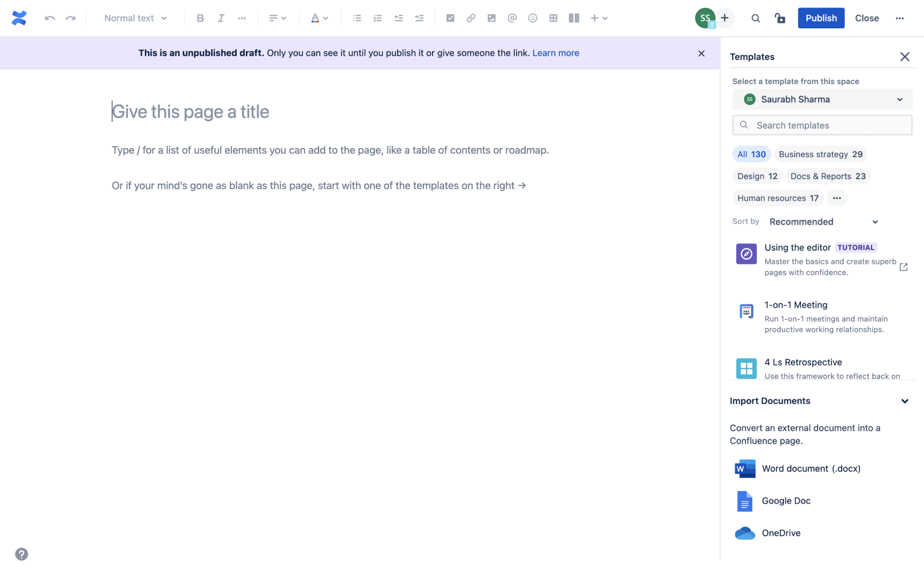Click the undo arrow icon
The width and height of the screenshot is (924, 578).
pos(49,18)
